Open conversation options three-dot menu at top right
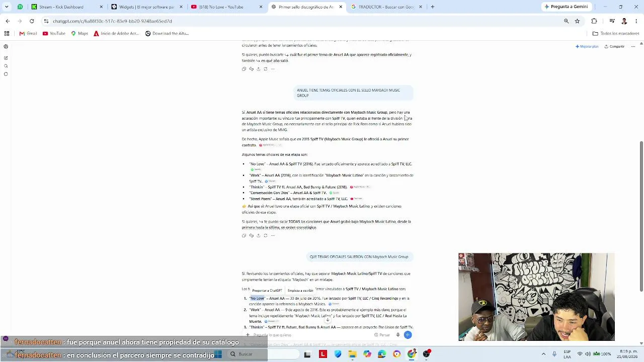The height and width of the screenshot is (362, 644). [x=633, y=46]
